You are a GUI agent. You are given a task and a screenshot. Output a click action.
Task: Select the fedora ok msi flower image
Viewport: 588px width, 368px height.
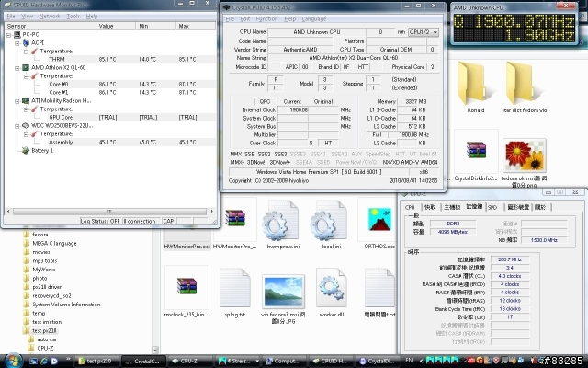coord(525,155)
